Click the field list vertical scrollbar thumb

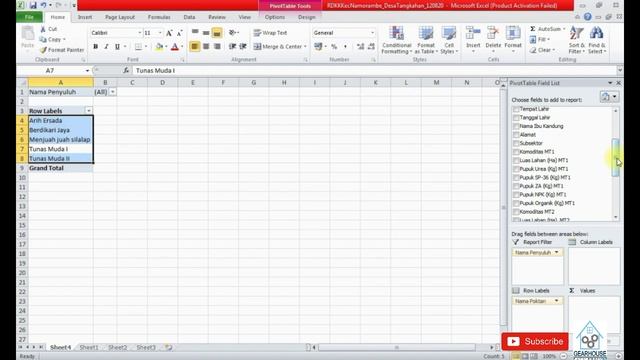tap(616, 158)
